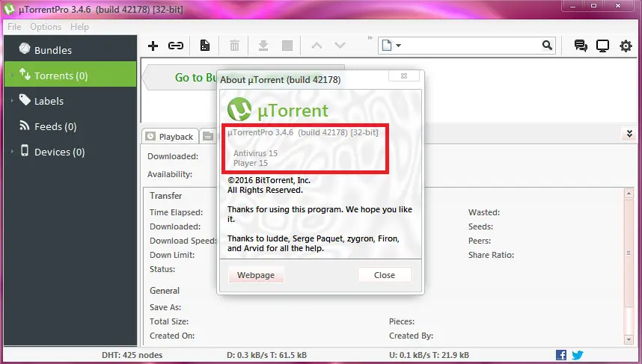Open the tab right of Playback
Viewport: 642px width, 364px height.
[x=208, y=137]
